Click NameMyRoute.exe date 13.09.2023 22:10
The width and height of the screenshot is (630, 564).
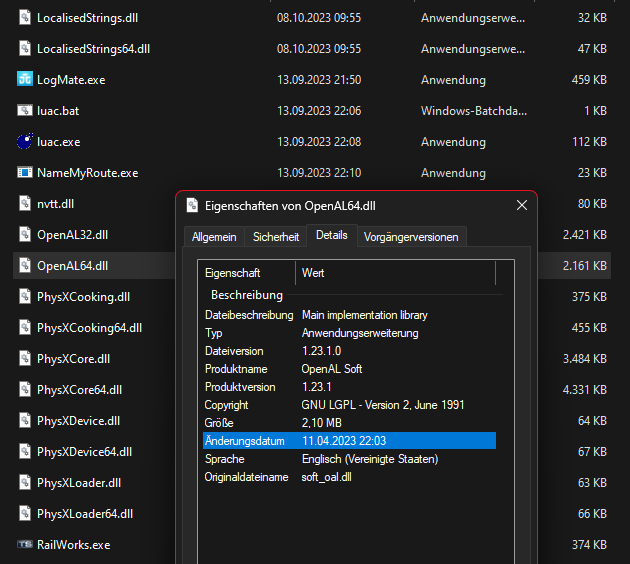[319, 173]
